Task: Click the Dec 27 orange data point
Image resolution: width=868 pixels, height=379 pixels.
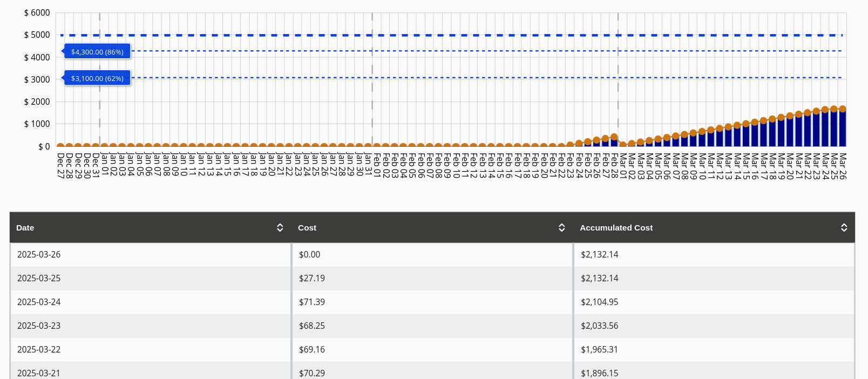Action: (x=60, y=146)
